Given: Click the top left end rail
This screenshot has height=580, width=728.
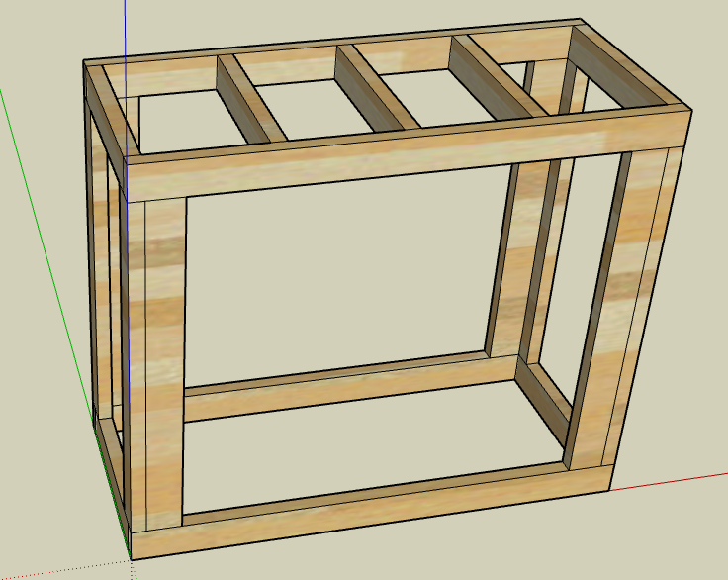Looking at the screenshot, I should coord(105,109).
